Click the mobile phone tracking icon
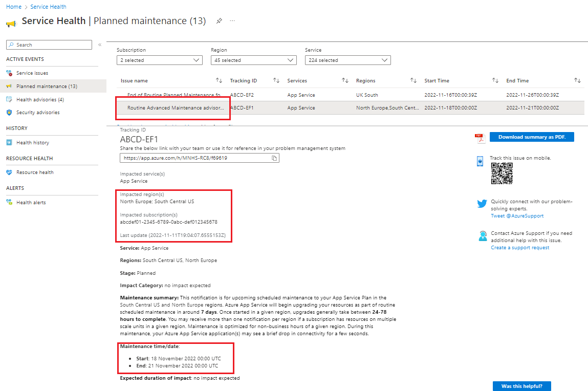The image size is (588, 391). [480, 161]
